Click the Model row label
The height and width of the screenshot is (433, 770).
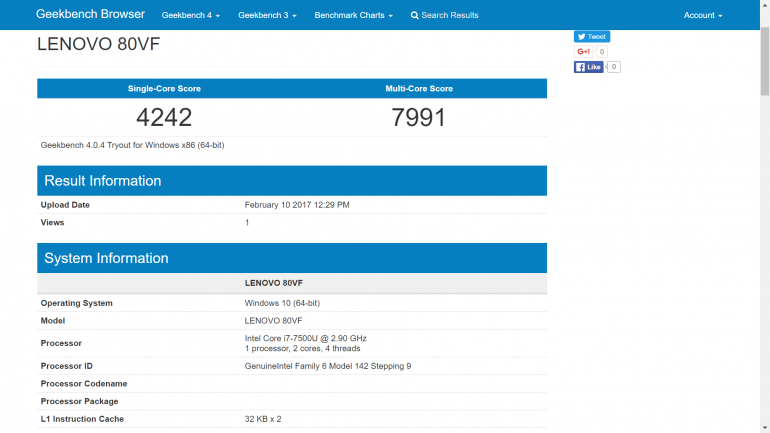click(x=53, y=321)
